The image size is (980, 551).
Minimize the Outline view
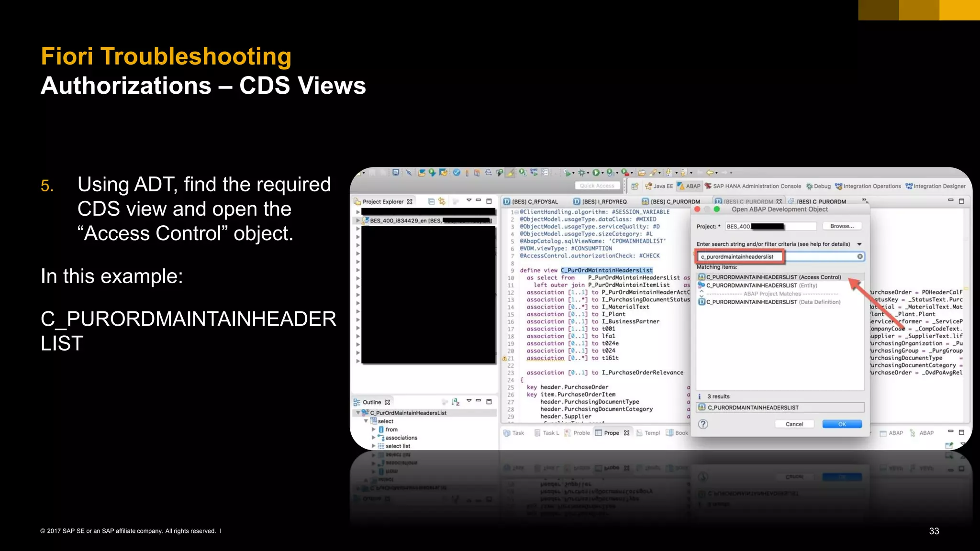point(478,401)
